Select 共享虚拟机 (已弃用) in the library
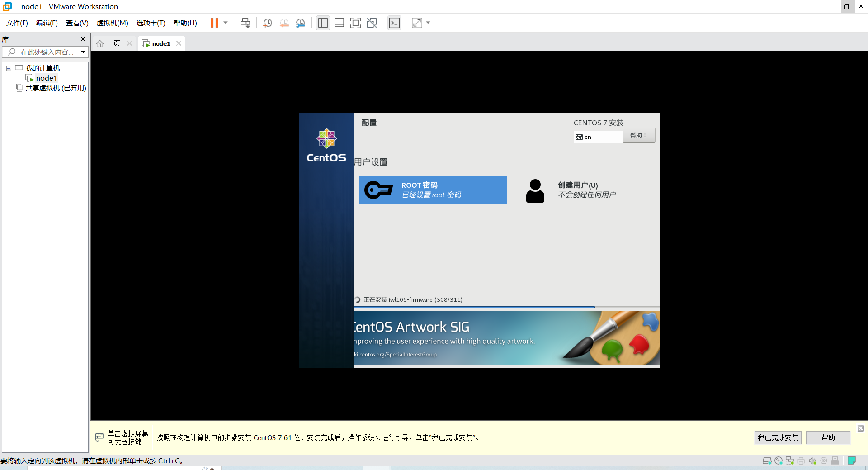The width and height of the screenshot is (868, 470). click(56, 88)
